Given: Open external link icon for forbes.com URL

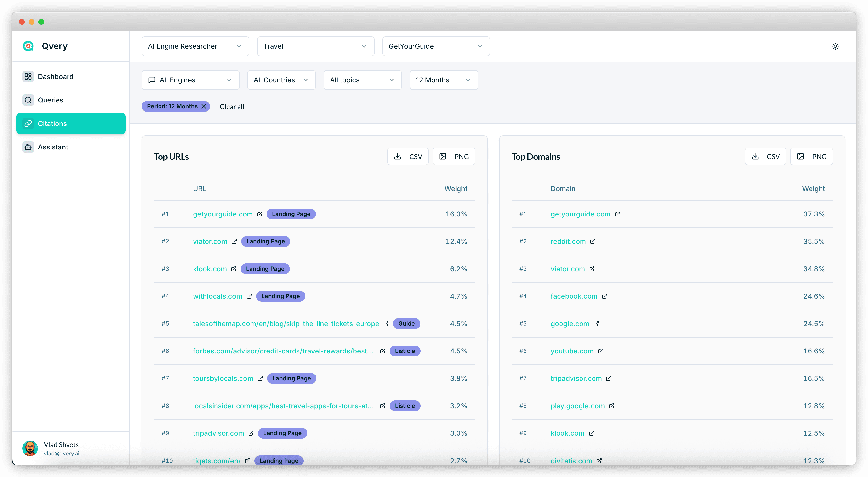Looking at the screenshot, I should pyautogui.click(x=383, y=351).
